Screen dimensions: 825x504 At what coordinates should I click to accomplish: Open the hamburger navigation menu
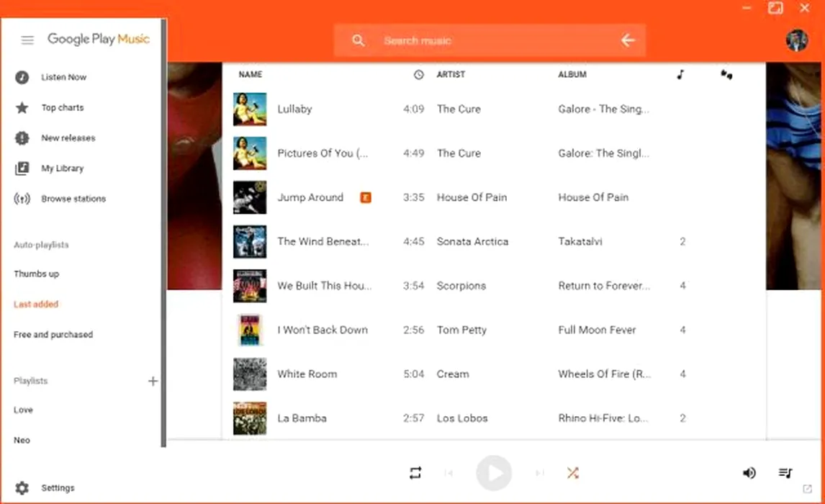[x=27, y=40]
